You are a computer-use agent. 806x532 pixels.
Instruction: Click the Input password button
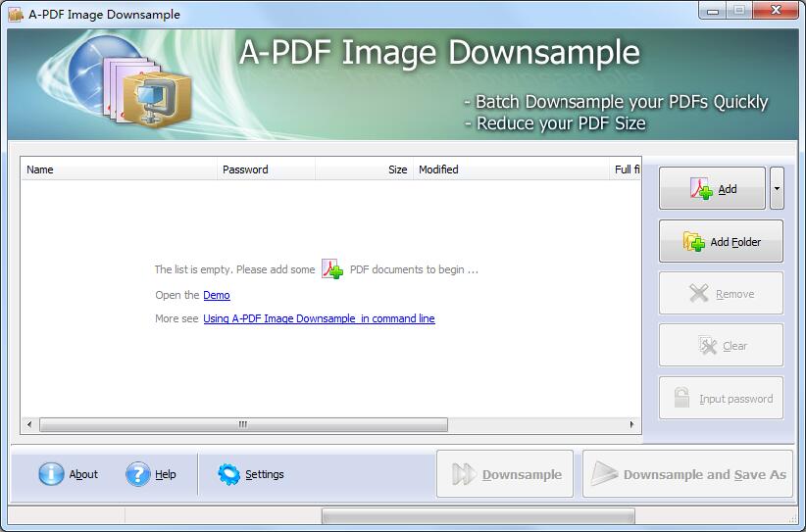[721, 398]
